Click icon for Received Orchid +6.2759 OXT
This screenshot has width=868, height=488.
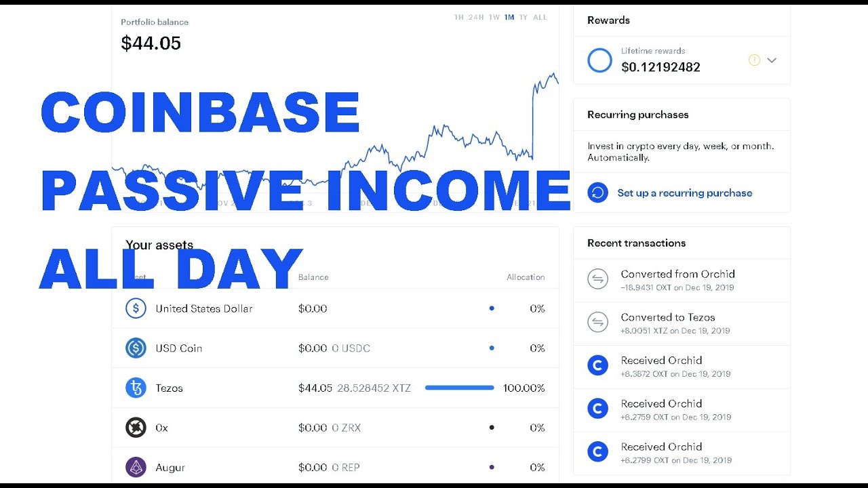point(597,409)
